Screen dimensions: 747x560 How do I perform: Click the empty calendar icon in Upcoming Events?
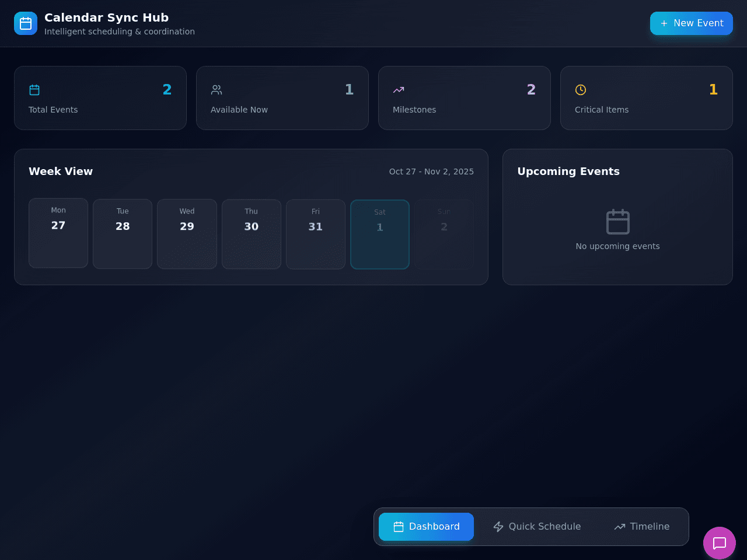pos(618,222)
